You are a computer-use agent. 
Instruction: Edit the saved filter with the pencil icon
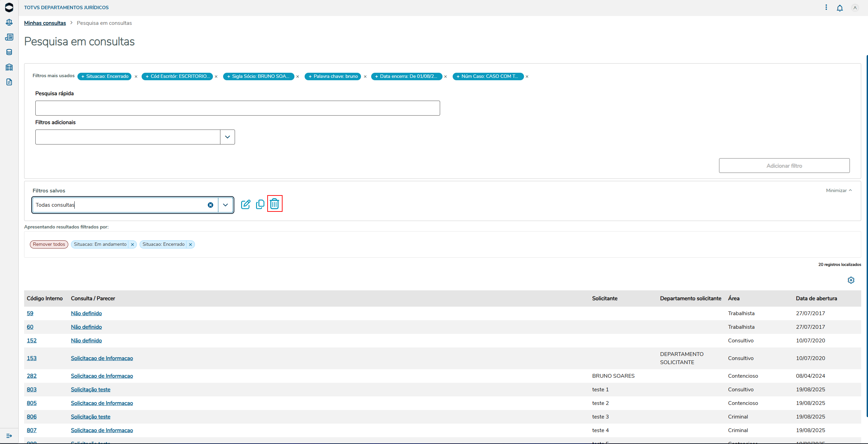coord(246,204)
